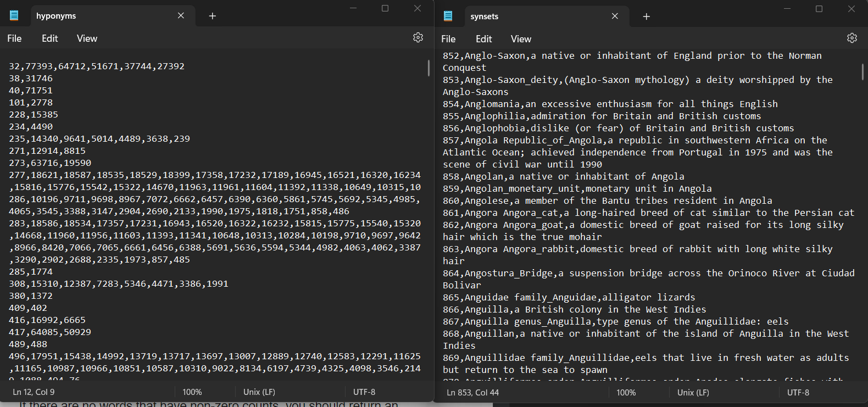Viewport: 868px width, 407px height.
Task: Click the '856,Anglophobia' entry line
Action: coord(619,129)
